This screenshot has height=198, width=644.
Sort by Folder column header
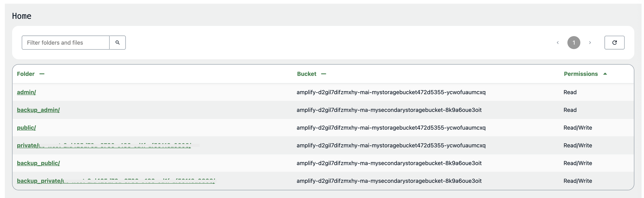[x=26, y=74]
